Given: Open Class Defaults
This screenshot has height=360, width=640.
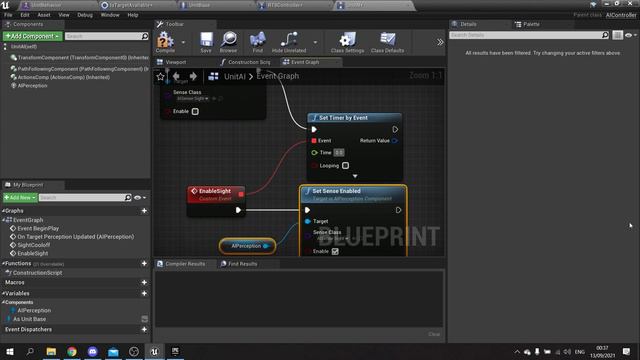Looking at the screenshot, I should tap(387, 42).
